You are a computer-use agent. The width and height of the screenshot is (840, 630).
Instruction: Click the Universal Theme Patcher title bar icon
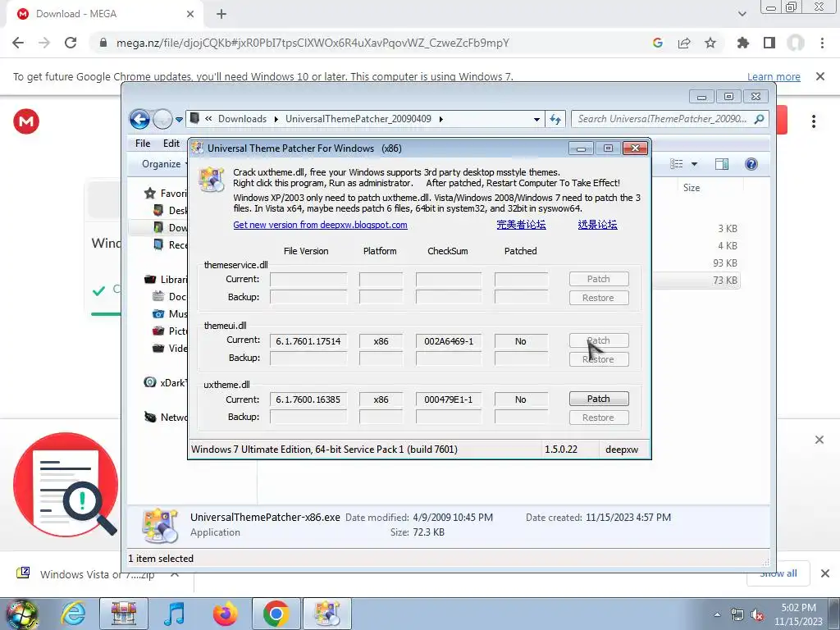pos(198,148)
